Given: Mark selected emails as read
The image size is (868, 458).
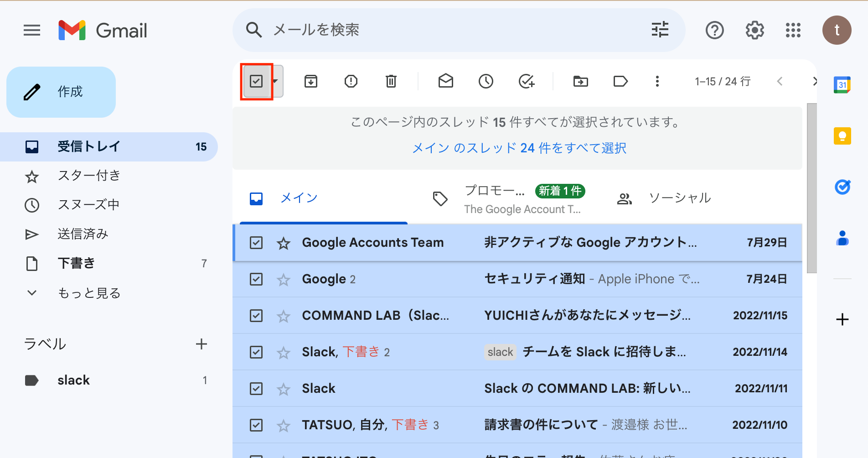Looking at the screenshot, I should click(x=446, y=81).
